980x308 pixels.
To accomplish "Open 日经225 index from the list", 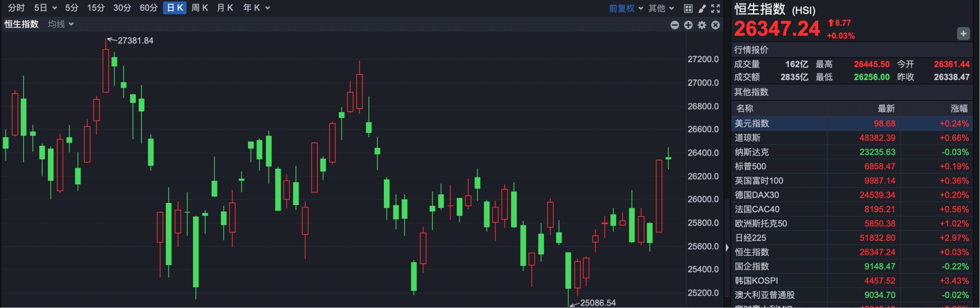I will coord(750,238).
